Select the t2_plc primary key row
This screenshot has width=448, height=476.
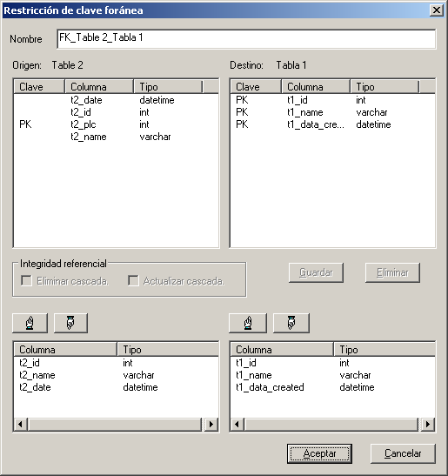click(x=116, y=124)
